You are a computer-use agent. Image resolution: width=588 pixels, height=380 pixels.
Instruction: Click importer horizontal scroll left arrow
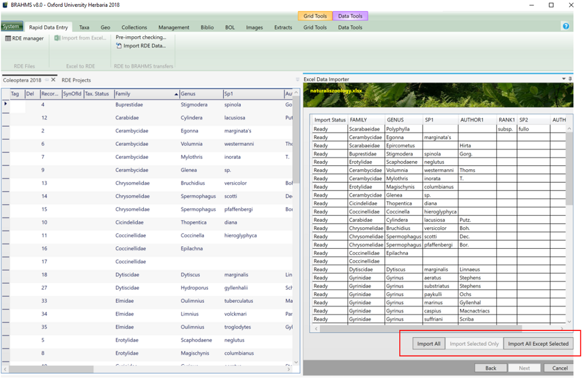[x=316, y=329]
